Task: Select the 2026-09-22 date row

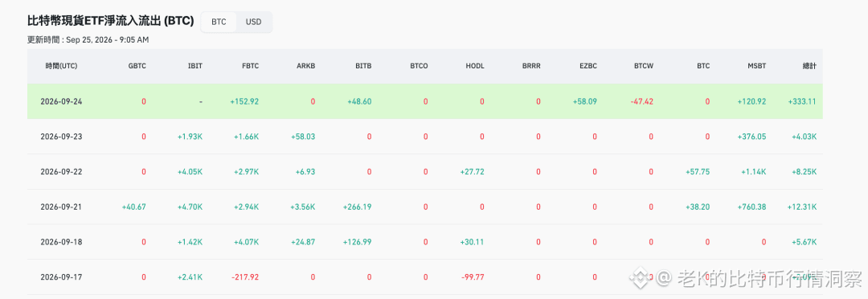Action: (424, 172)
